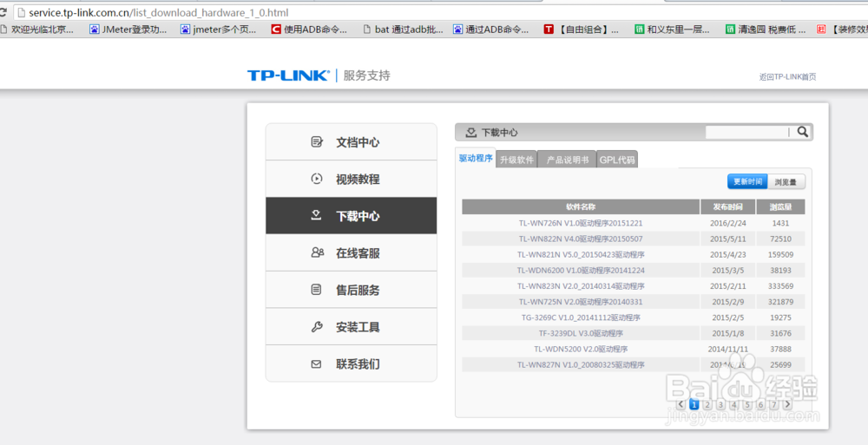868x445 pixels.
Task: Sort by 浏览量
Action: (x=786, y=181)
